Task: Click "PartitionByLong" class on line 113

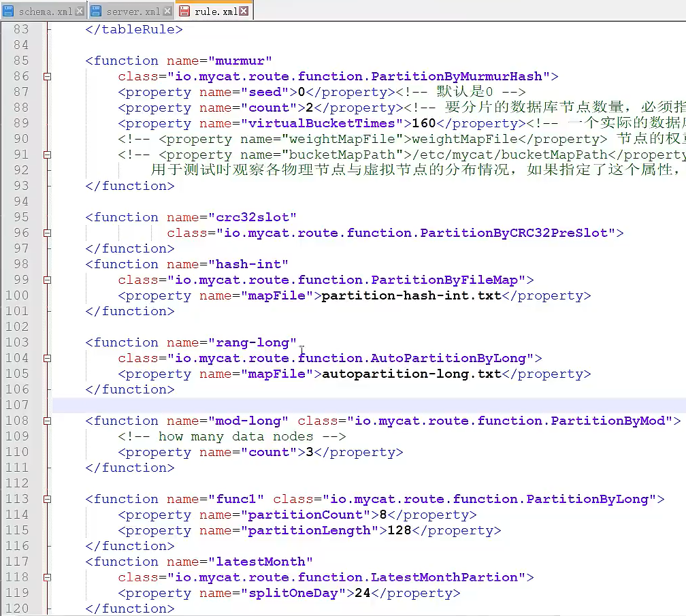Action: pos(587,499)
